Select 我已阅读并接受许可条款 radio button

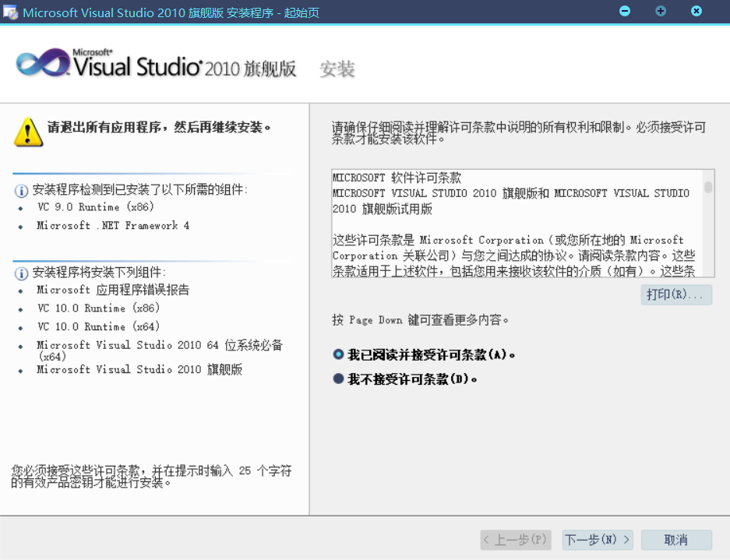point(338,354)
